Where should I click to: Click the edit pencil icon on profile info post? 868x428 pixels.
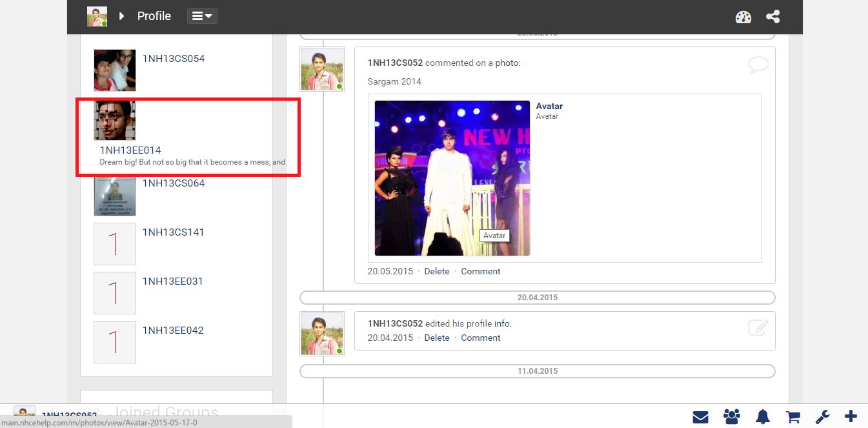pos(758,328)
